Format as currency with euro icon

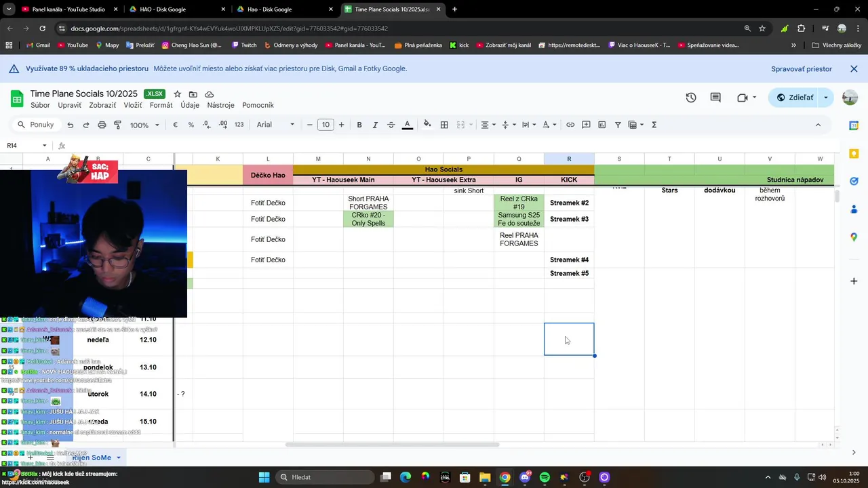[176, 125]
